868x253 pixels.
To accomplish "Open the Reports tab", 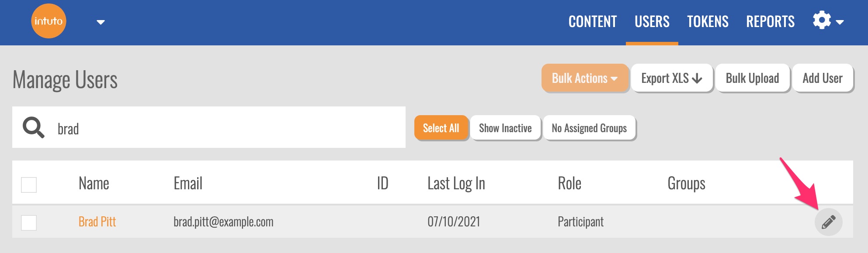I will (x=770, y=22).
